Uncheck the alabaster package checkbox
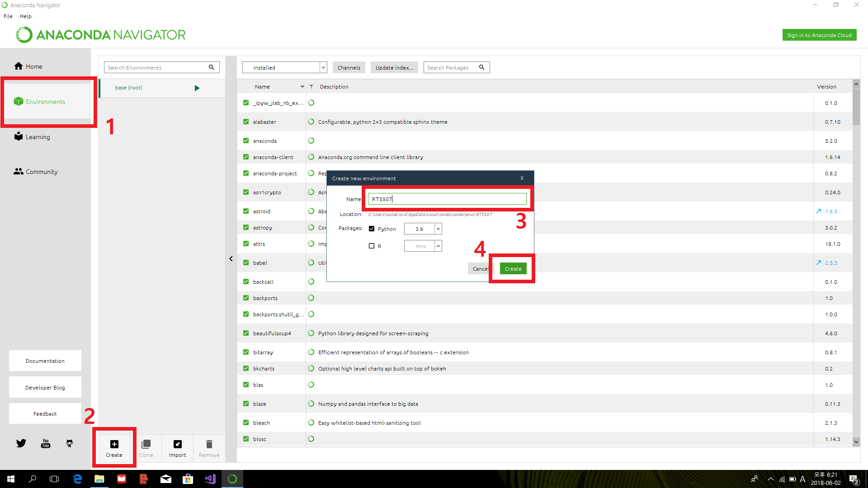The height and width of the screenshot is (488, 868). coord(246,122)
